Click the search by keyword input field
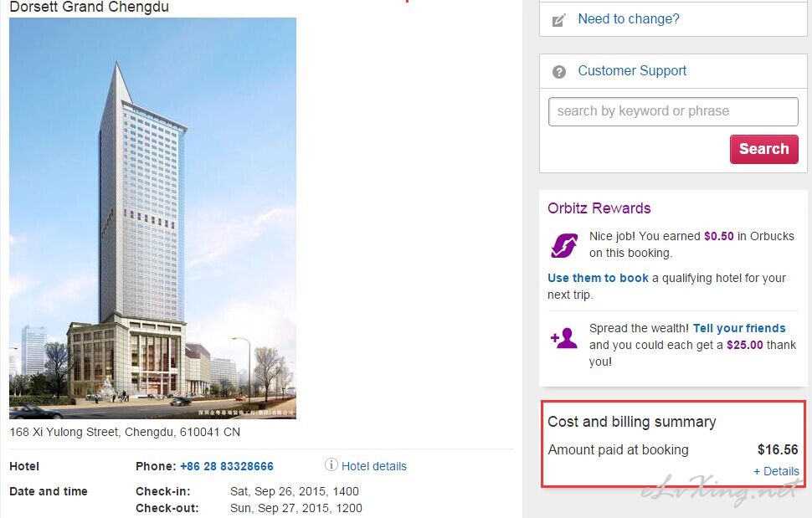 [x=673, y=111]
